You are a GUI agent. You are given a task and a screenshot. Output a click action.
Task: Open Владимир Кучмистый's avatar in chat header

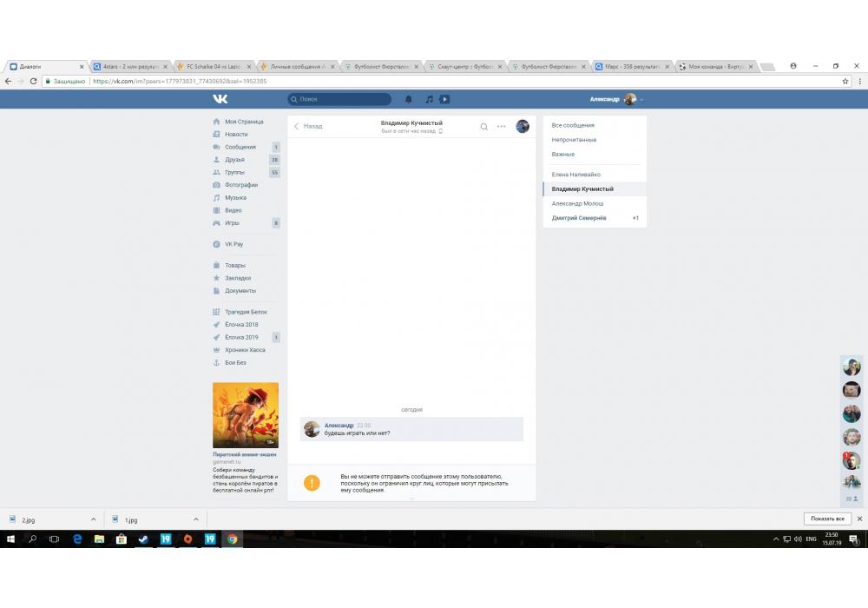523,126
